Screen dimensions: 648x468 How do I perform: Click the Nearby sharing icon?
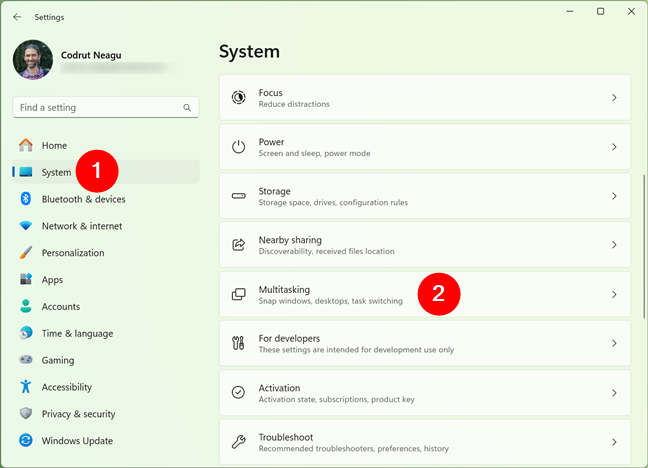238,245
